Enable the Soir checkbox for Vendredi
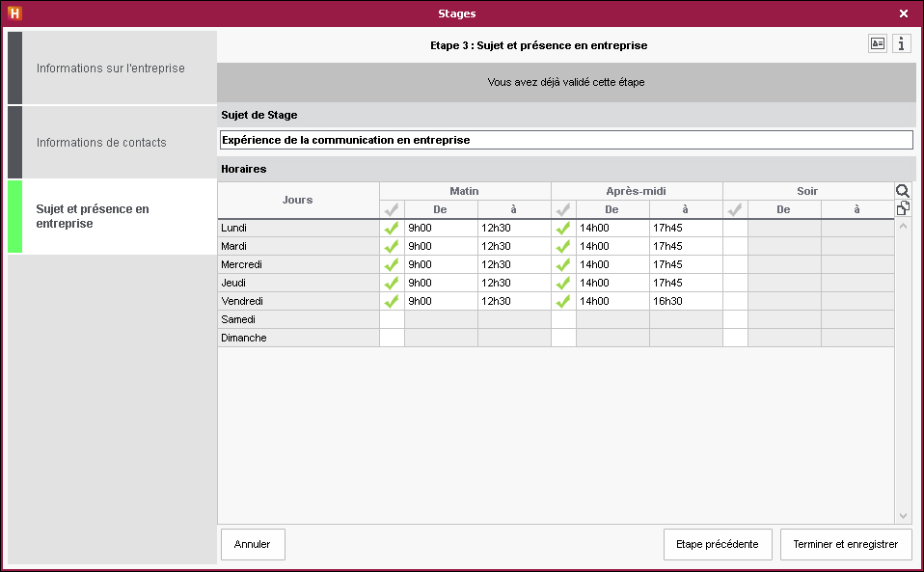The width and height of the screenshot is (924, 572). pyautogui.click(x=735, y=301)
